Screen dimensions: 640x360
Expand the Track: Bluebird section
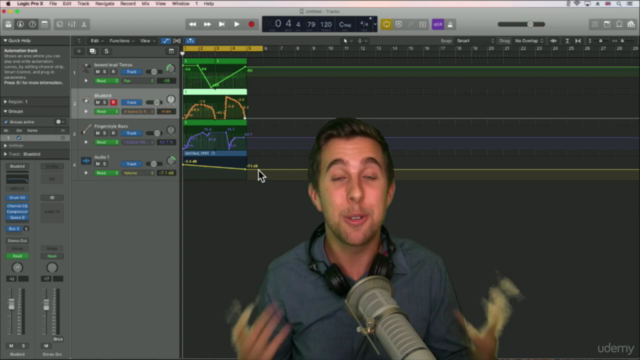click(5, 154)
